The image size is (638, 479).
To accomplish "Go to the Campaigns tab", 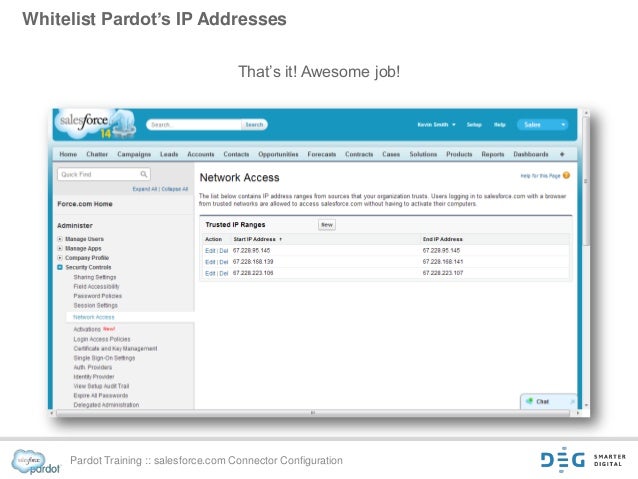I will click(134, 154).
